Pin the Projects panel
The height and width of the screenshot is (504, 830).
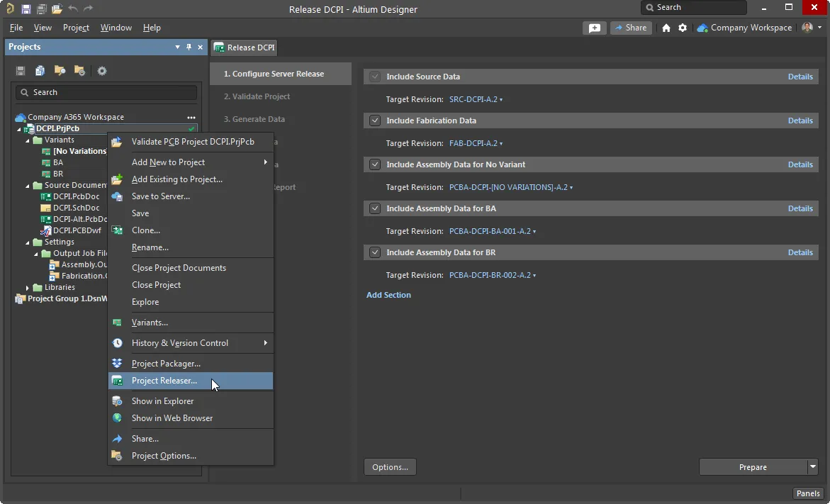point(189,47)
